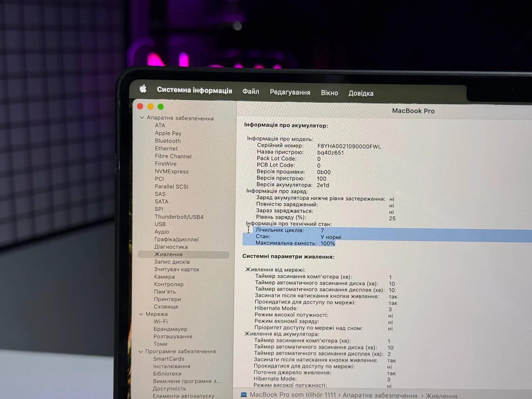This screenshot has height=399, width=532.
Task: Select Wi-Fi under Мережа
Action: [161, 322]
